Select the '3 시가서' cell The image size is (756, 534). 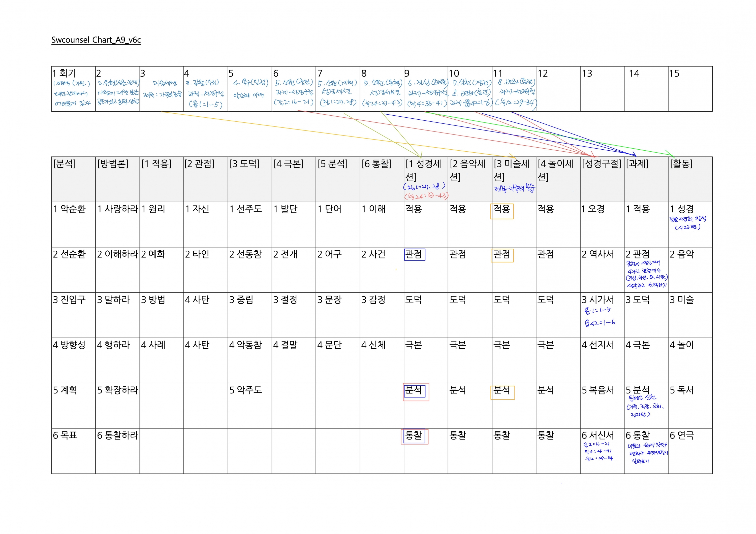point(598,300)
